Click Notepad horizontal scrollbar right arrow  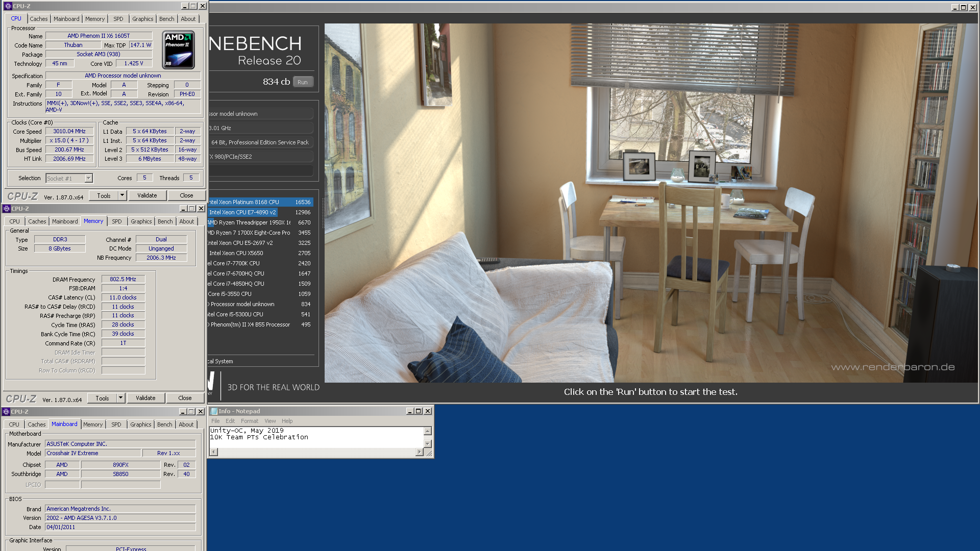(420, 452)
